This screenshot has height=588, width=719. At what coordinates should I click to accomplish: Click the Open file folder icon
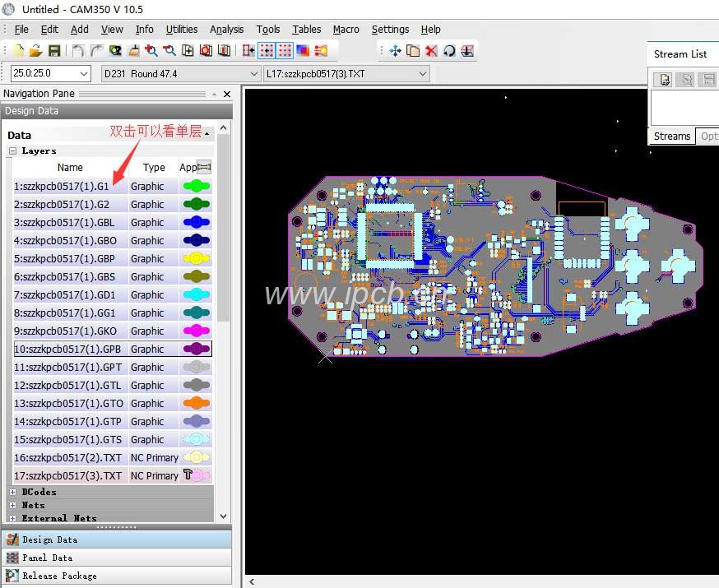tap(35, 50)
